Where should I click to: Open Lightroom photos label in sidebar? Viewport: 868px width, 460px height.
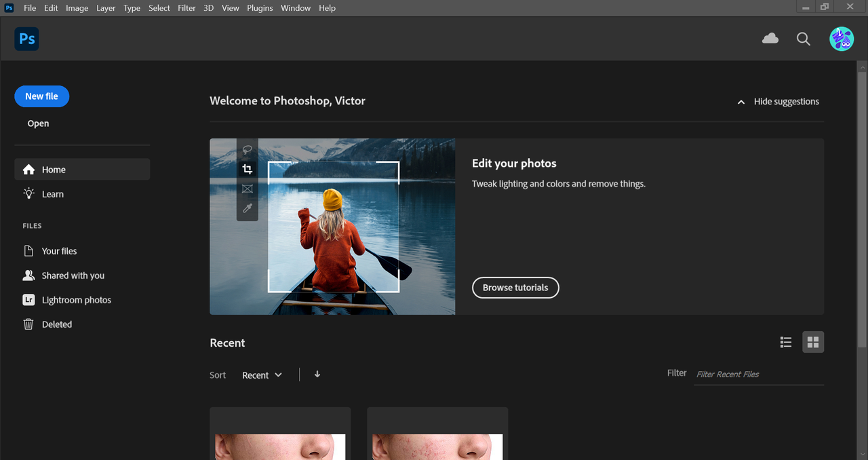point(77,300)
